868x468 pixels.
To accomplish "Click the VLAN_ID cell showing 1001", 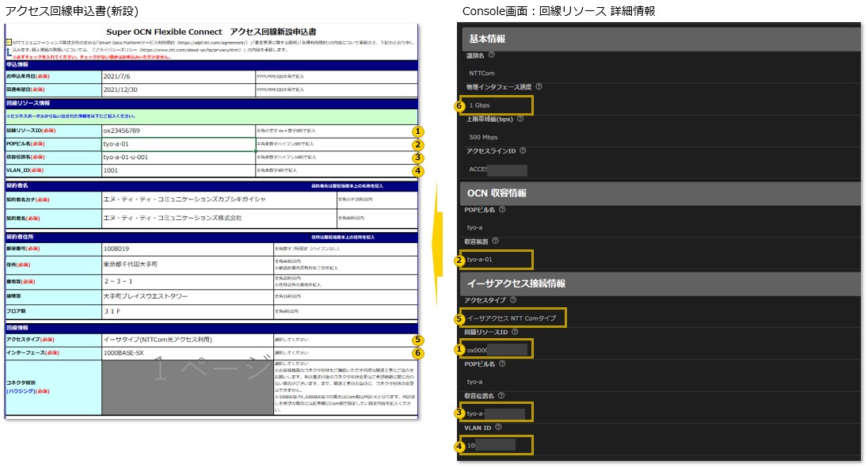I will (x=177, y=169).
